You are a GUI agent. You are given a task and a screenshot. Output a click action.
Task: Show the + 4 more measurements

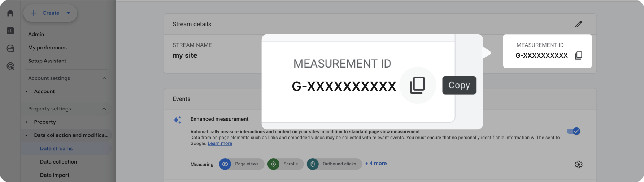(376, 164)
